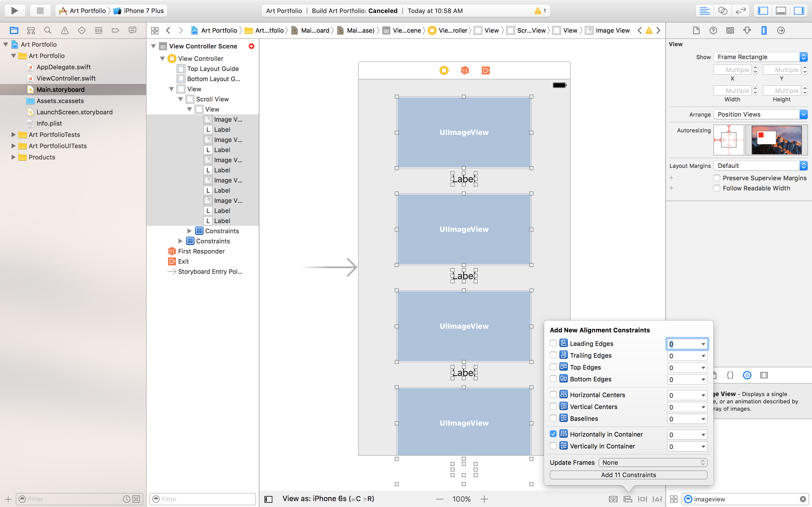Select the Stop button in toolbar

point(39,10)
